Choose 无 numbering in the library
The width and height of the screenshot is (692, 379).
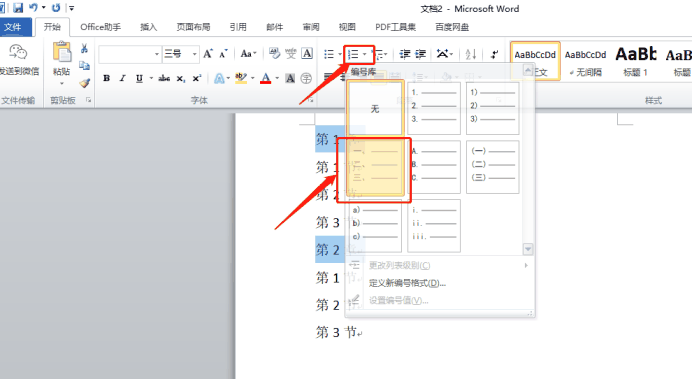click(x=375, y=108)
